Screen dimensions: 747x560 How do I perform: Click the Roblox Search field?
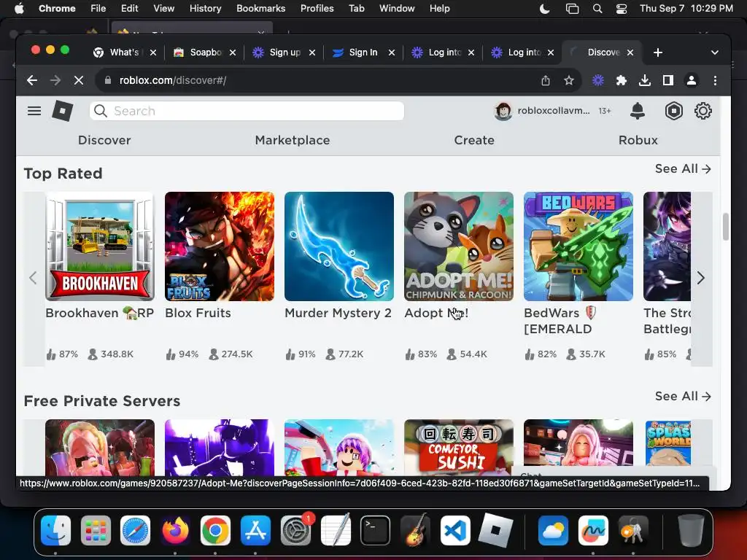click(x=247, y=111)
